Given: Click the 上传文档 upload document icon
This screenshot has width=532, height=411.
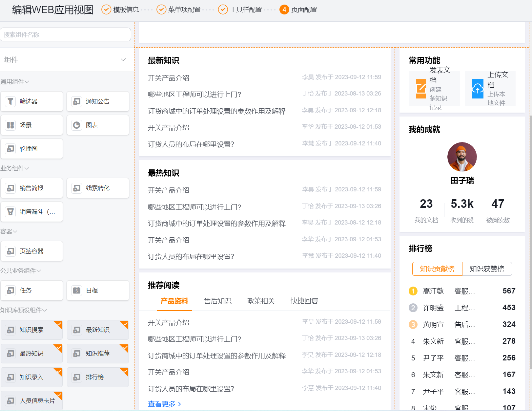Looking at the screenshot, I should [477, 89].
